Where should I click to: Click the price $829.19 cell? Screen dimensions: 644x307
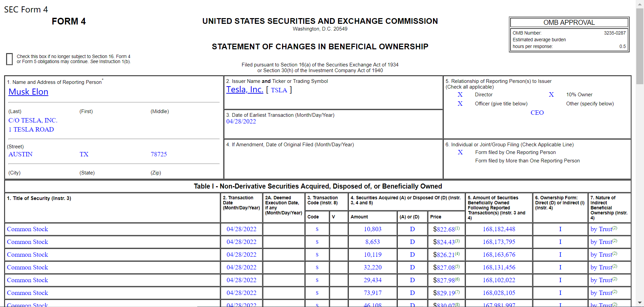[x=446, y=293]
